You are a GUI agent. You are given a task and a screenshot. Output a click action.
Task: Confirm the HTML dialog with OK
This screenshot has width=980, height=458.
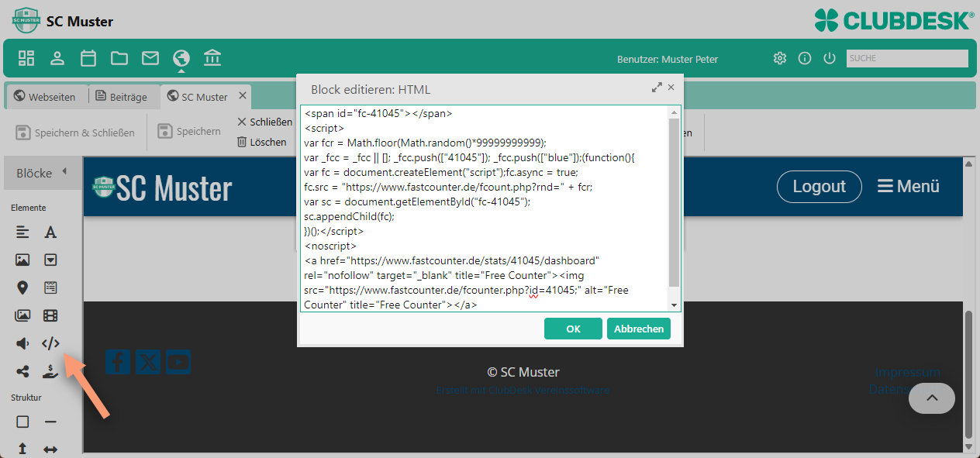[x=573, y=329]
